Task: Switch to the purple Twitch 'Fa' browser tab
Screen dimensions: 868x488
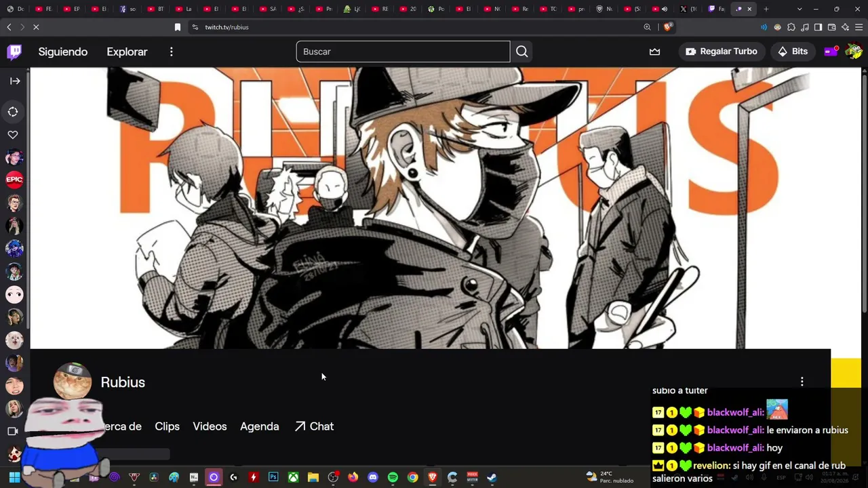Action: coord(716,9)
